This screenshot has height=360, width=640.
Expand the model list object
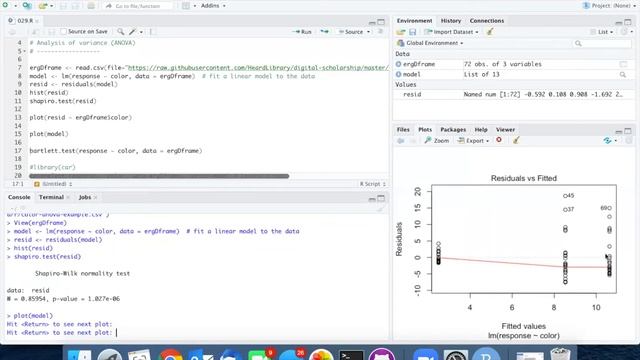pyautogui.click(x=398, y=74)
